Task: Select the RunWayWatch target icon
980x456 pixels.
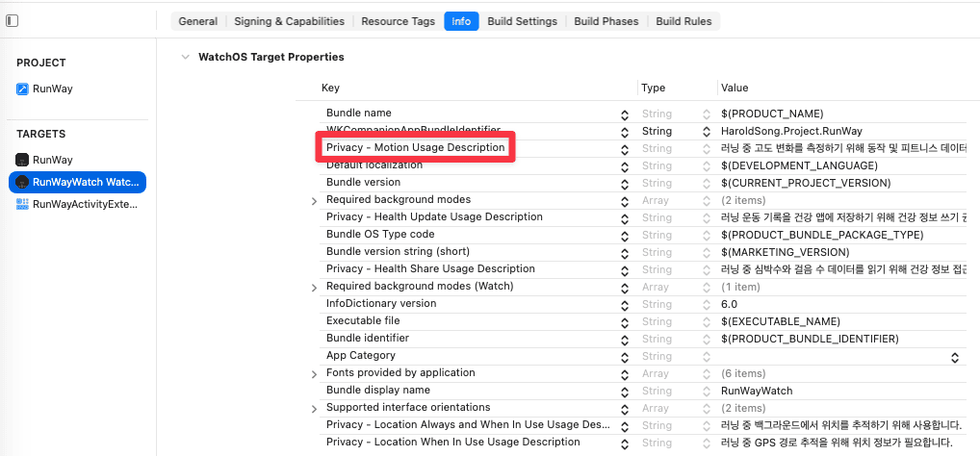Action: (x=22, y=182)
